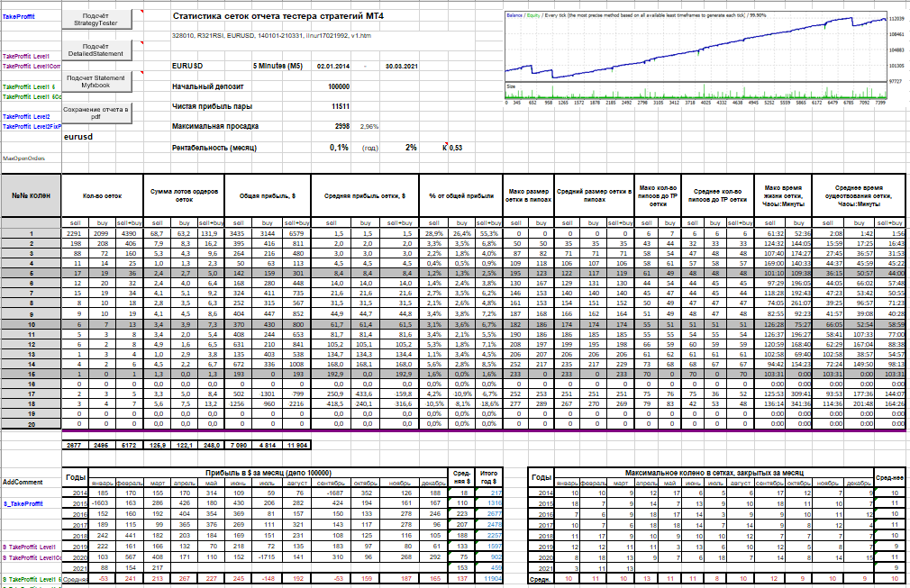The image size is (910, 588).
Task: Click the total sell profit '7 090'
Action: (x=238, y=446)
